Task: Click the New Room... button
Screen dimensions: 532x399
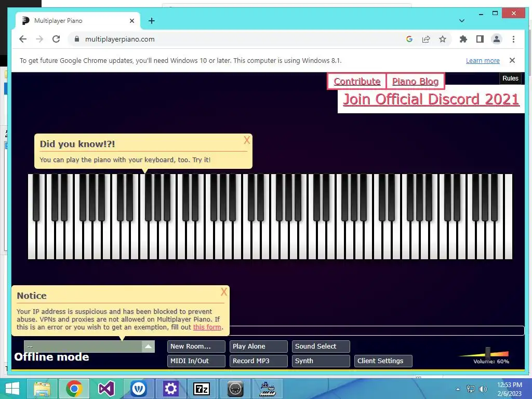Action: [x=196, y=347]
